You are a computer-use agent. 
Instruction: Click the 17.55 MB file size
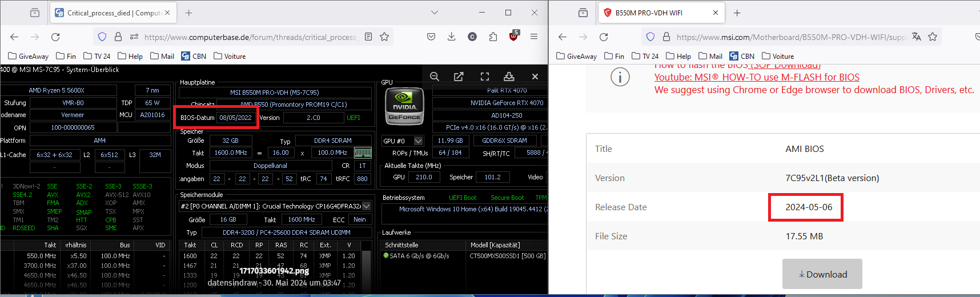pyautogui.click(x=804, y=236)
